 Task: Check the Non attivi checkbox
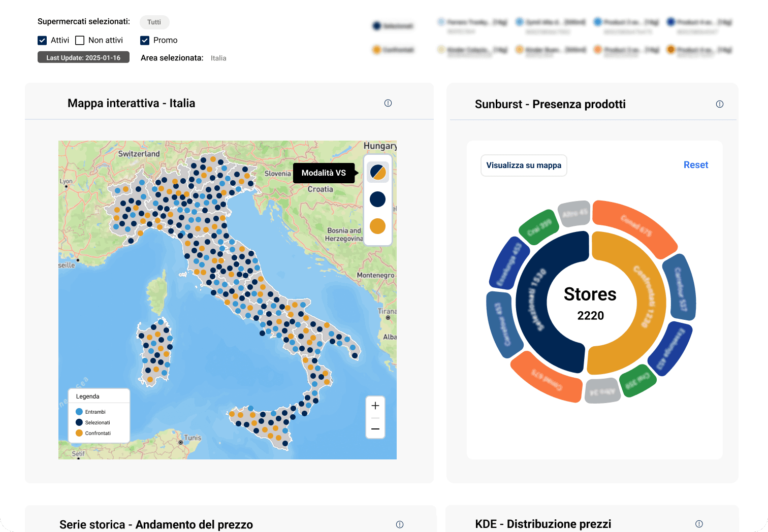[x=80, y=40]
